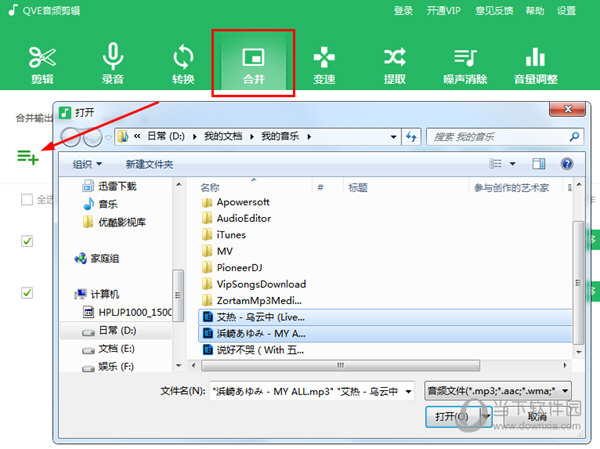Viewport: 600px width, 449px height.
Task: Select 优酷影视库 in the navigation pane
Action: (x=114, y=222)
